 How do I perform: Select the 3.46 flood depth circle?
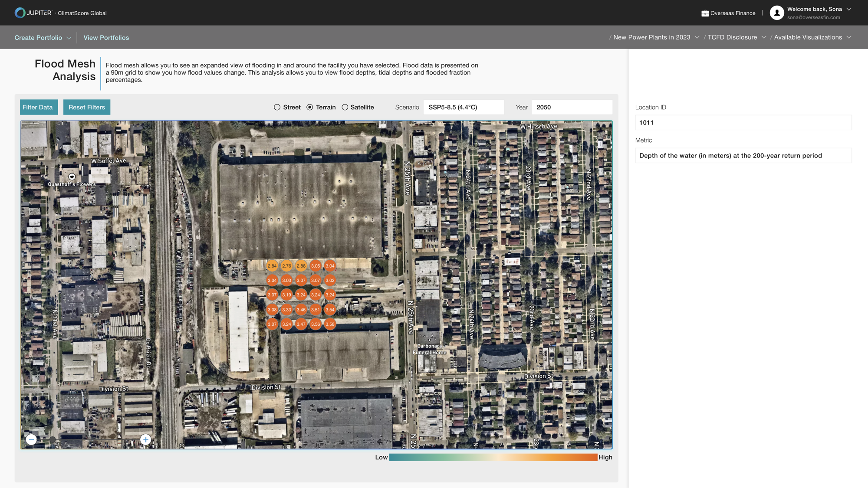tap(301, 310)
